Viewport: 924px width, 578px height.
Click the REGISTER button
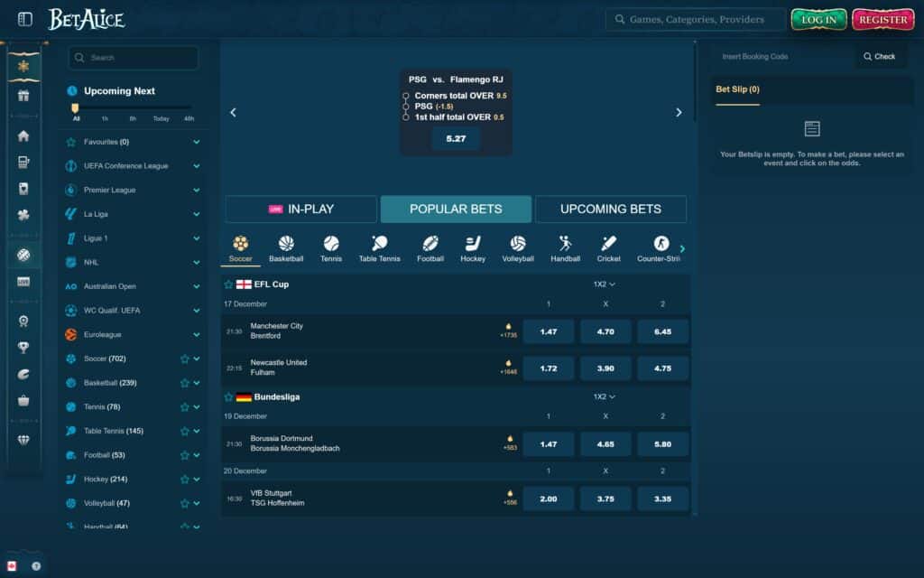(x=882, y=18)
